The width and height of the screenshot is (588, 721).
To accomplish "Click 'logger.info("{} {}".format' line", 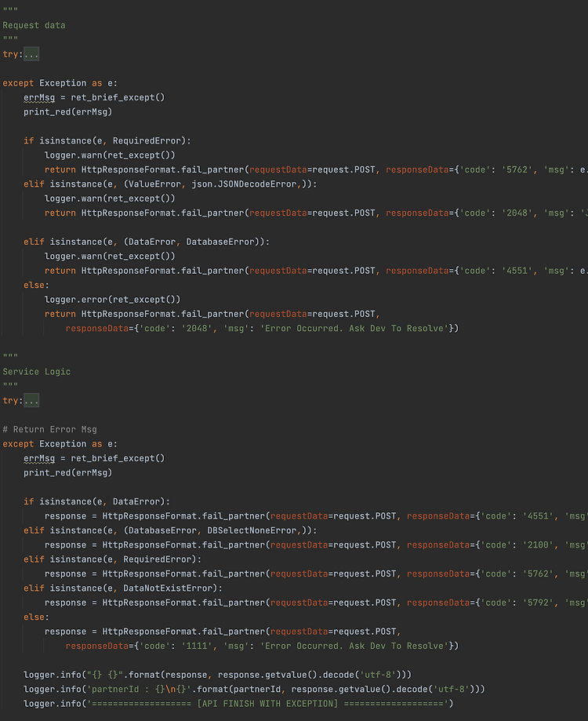I will [218, 675].
